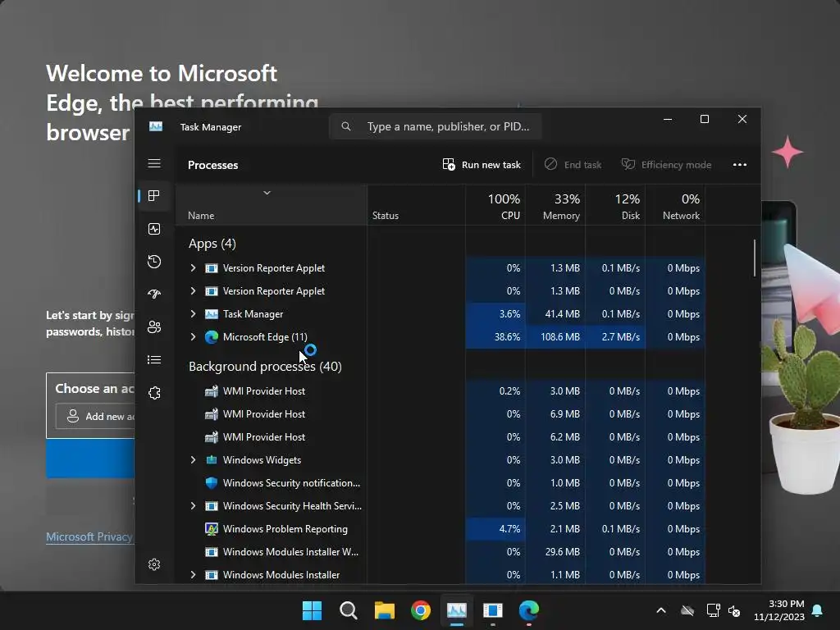Viewport: 840px width, 630px height.
Task: Open Task Manager hamburger navigation menu
Action: click(x=154, y=163)
